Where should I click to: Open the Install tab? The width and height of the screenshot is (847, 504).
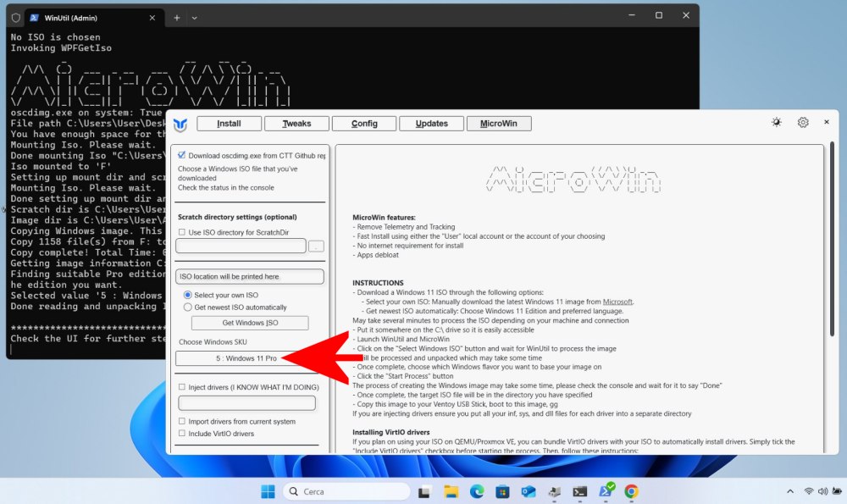click(x=229, y=124)
